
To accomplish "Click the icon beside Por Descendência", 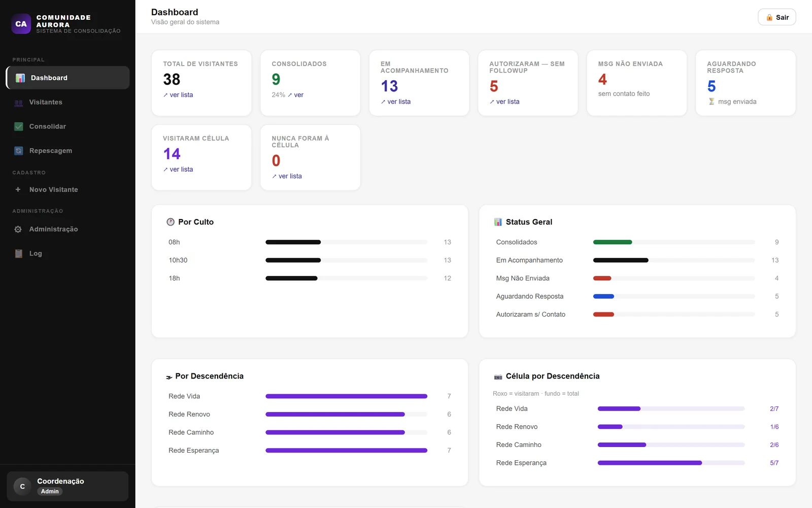I will pyautogui.click(x=169, y=377).
